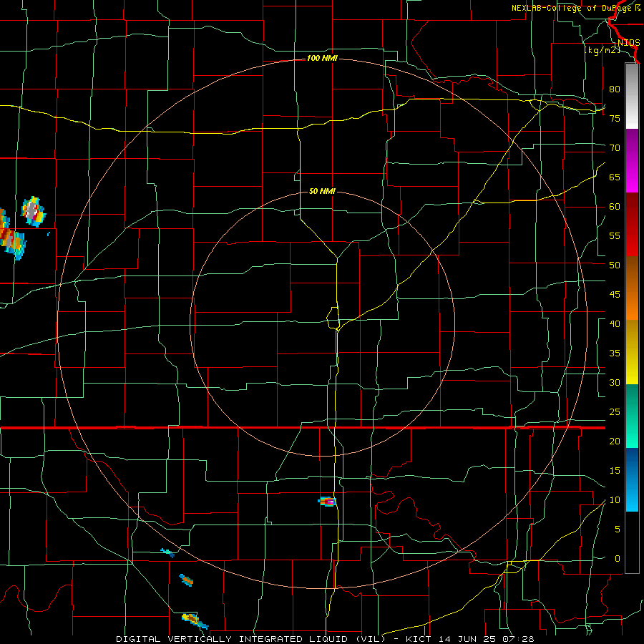Click legend value 60

click(615, 207)
